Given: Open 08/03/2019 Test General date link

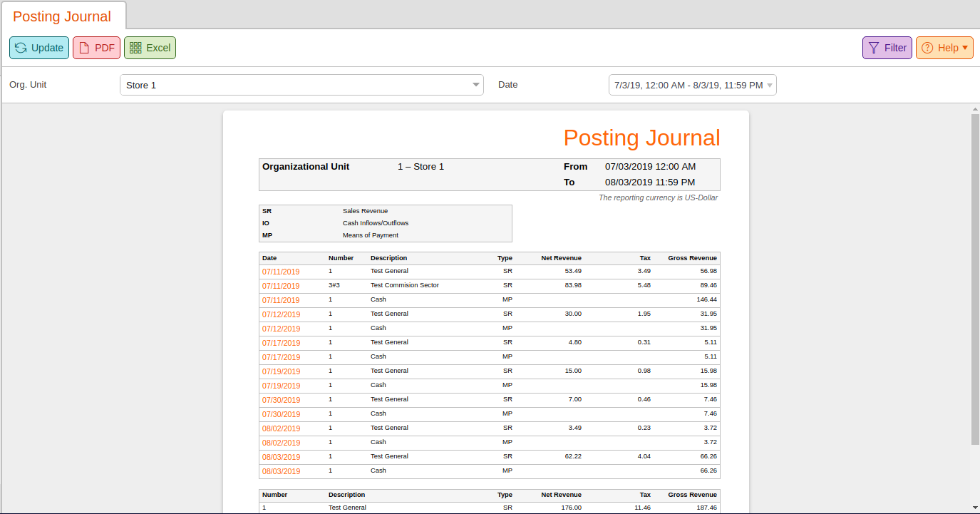Looking at the screenshot, I should click(281, 457).
